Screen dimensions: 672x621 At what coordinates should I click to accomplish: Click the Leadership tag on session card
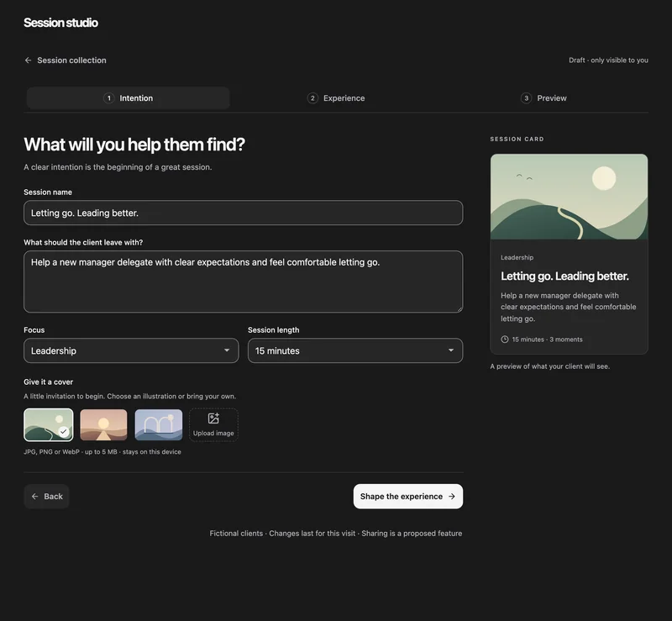[517, 257]
